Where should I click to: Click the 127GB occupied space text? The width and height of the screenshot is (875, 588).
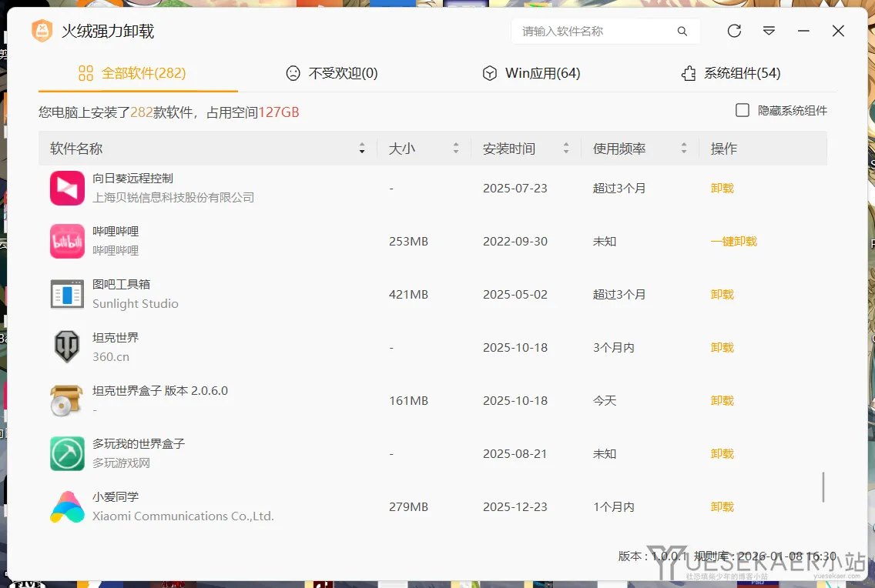point(279,112)
